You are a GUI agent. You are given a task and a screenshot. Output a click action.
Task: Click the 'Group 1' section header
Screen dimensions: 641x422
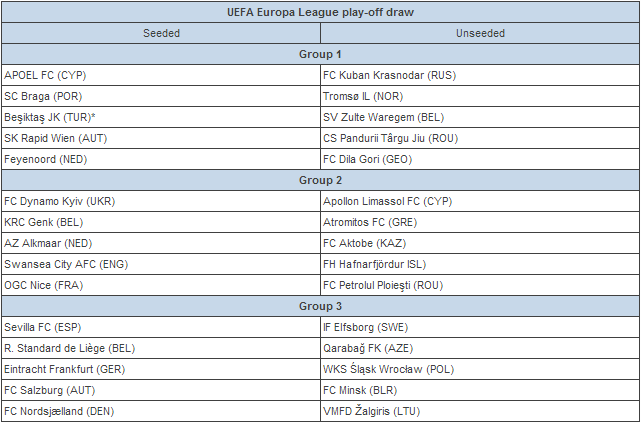(x=320, y=54)
